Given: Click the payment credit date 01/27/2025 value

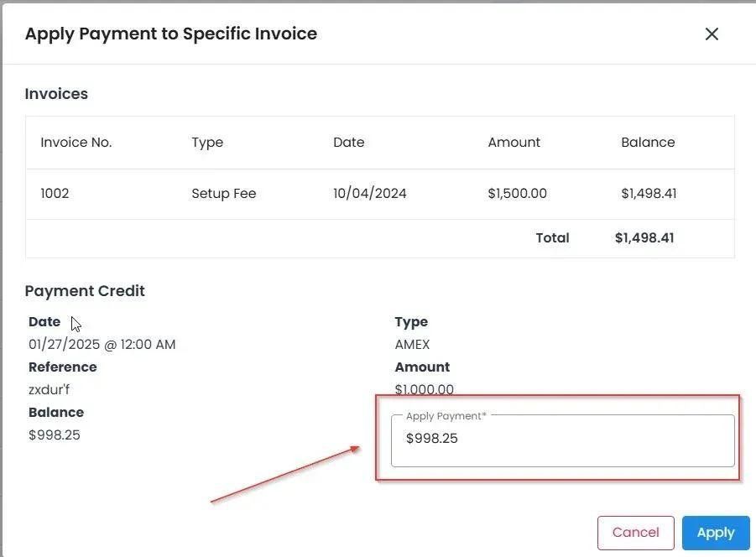Looking at the screenshot, I should (102, 345).
